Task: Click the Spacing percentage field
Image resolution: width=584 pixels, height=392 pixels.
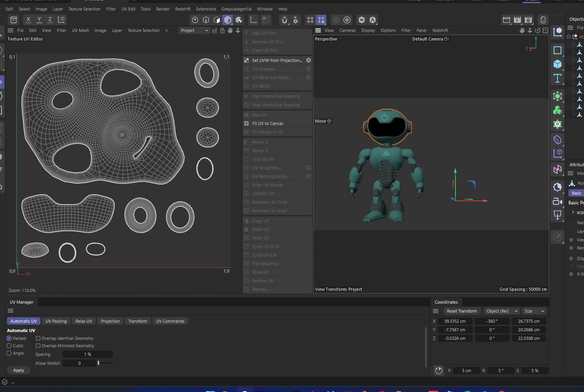Action: [x=88, y=354]
